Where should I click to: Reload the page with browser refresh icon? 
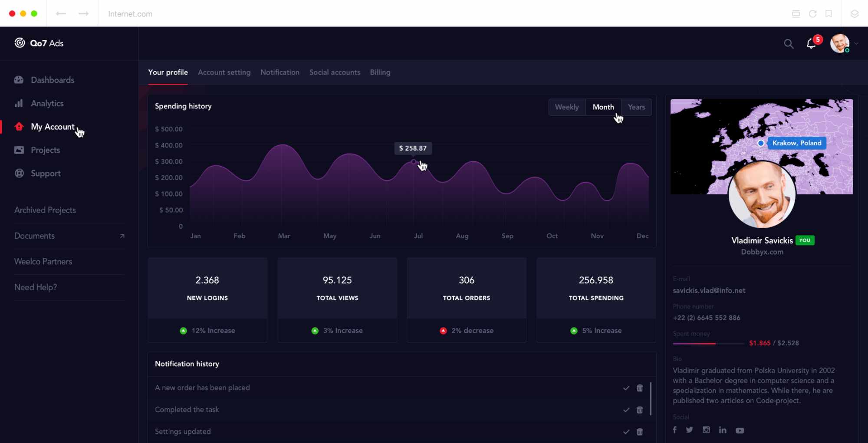coord(812,14)
